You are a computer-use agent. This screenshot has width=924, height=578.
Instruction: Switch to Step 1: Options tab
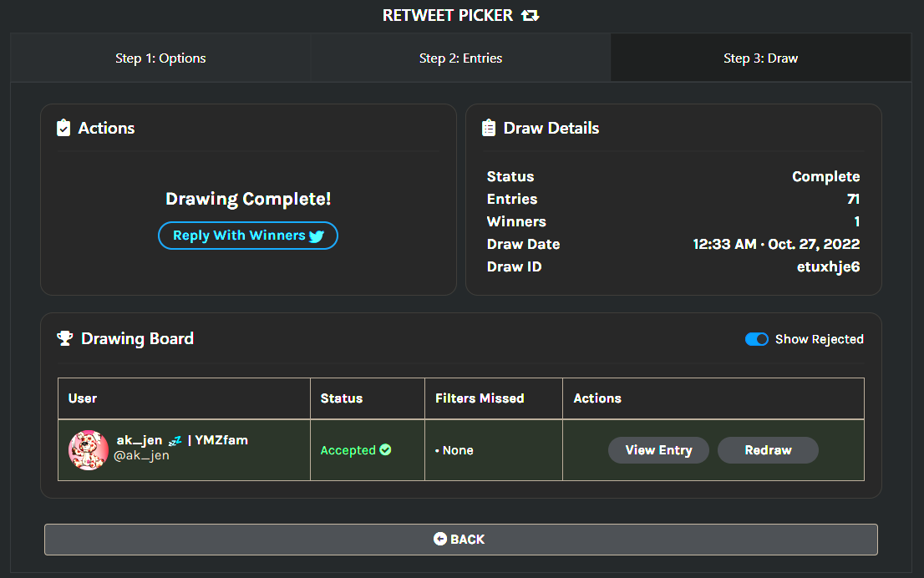pos(160,58)
